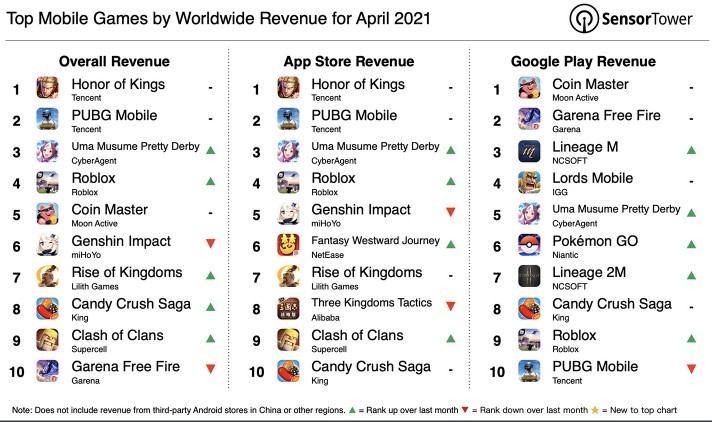This screenshot has width=712, height=422.
Task: Open the Lineage M game icon
Action: 529,153
